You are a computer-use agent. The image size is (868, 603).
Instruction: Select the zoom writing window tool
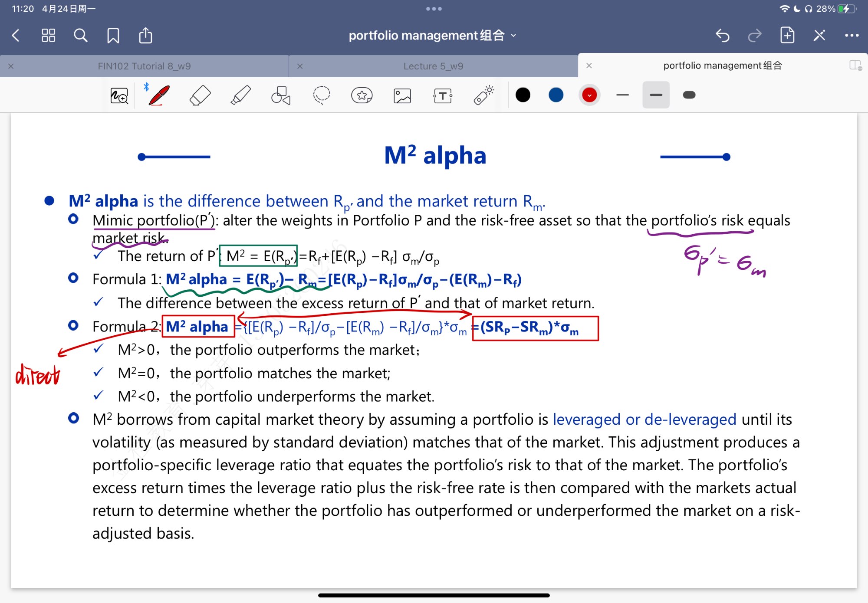point(119,95)
